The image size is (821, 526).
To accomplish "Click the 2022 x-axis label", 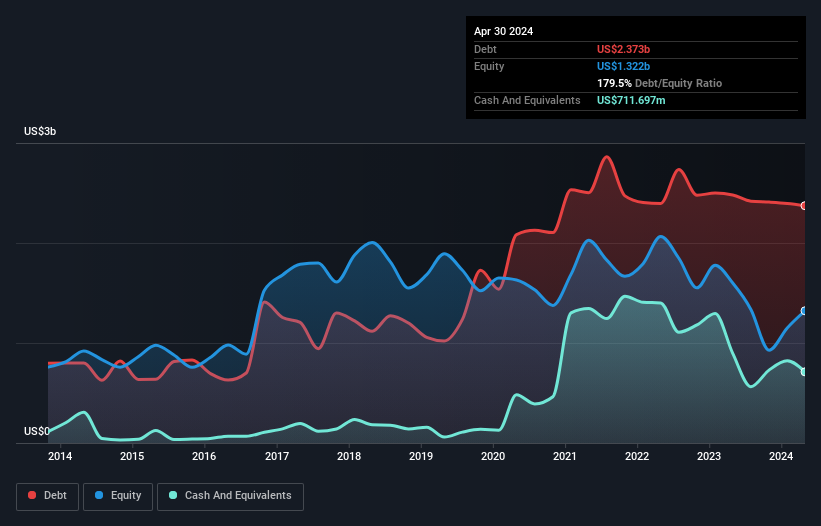I will tap(637, 456).
